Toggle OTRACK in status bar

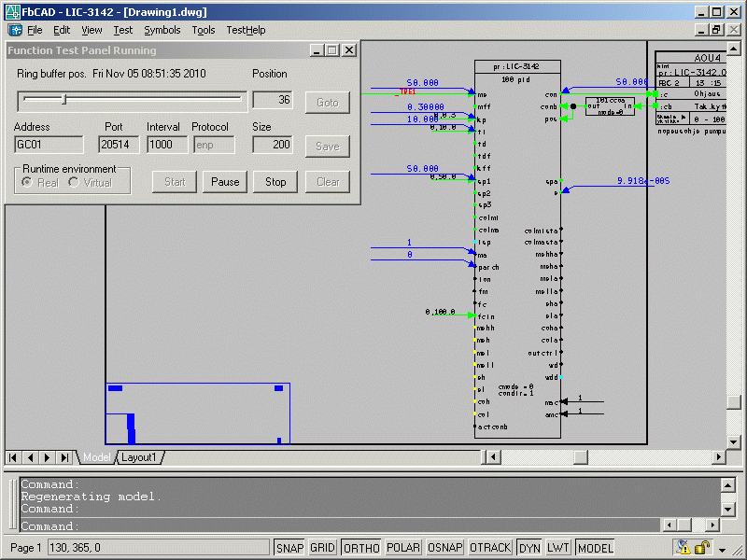[490, 548]
